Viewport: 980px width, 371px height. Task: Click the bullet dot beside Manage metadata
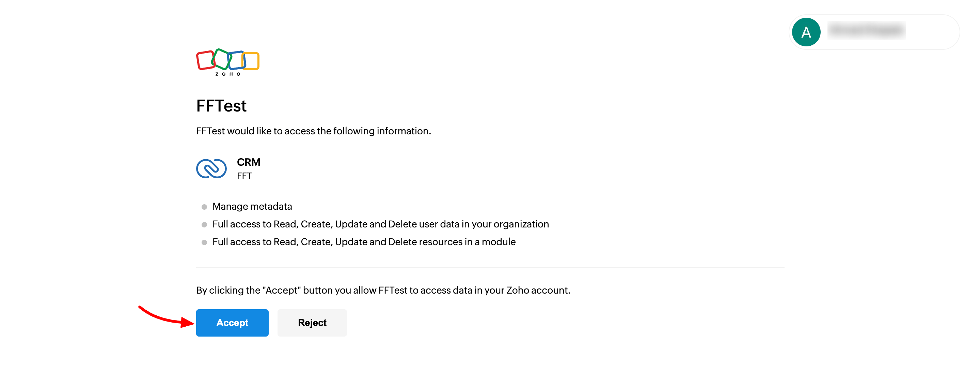point(204,207)
